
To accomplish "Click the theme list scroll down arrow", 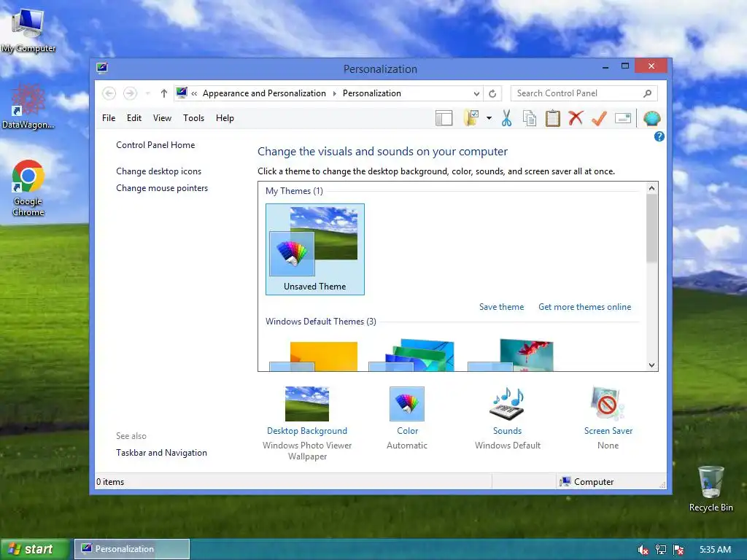I will 651,365.
